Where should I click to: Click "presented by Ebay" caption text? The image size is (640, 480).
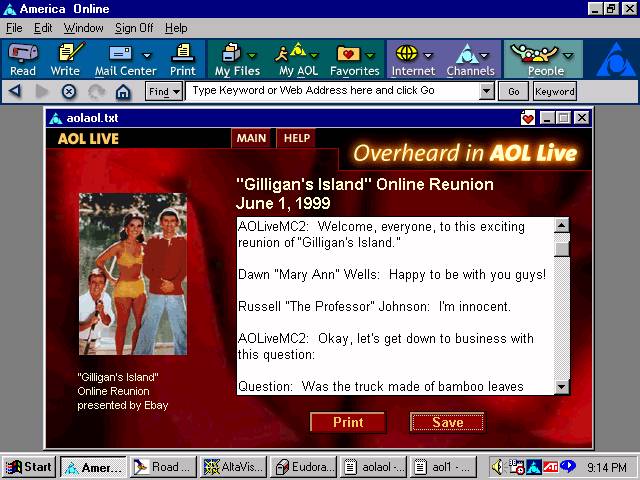122,405
